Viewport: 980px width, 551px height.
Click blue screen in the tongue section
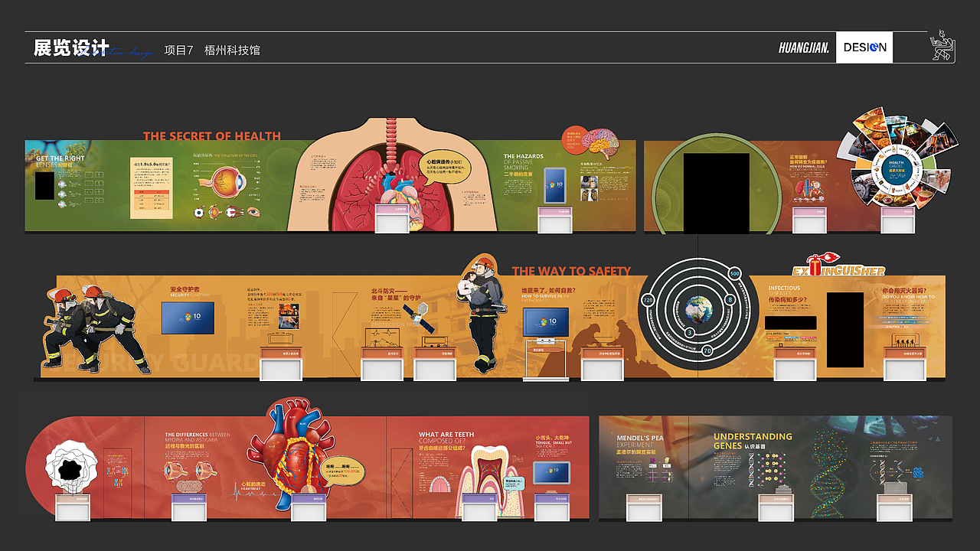click(552, 472)
